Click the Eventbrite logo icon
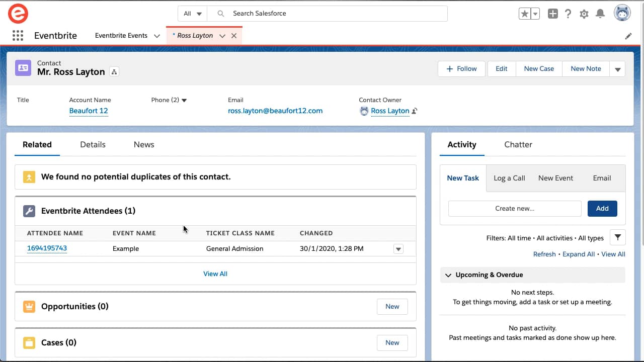The width and height of the screenshot is (644, 362). point(18,14)
